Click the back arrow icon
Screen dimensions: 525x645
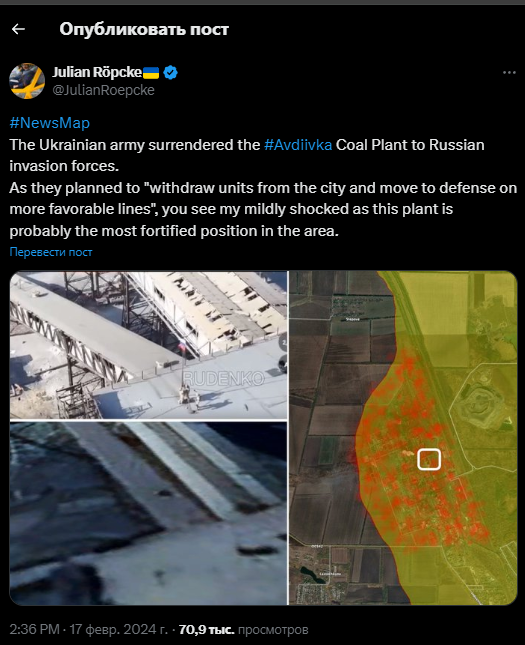tap(18, 29)
